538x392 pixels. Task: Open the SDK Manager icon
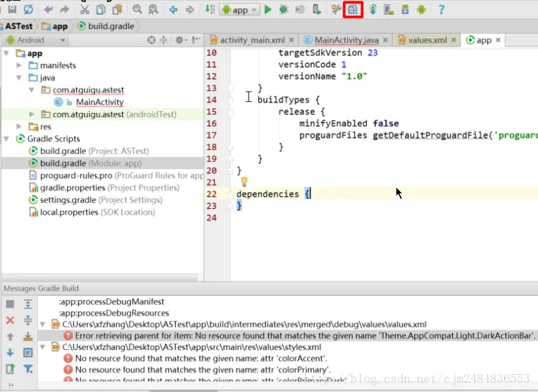click(405, 9)
